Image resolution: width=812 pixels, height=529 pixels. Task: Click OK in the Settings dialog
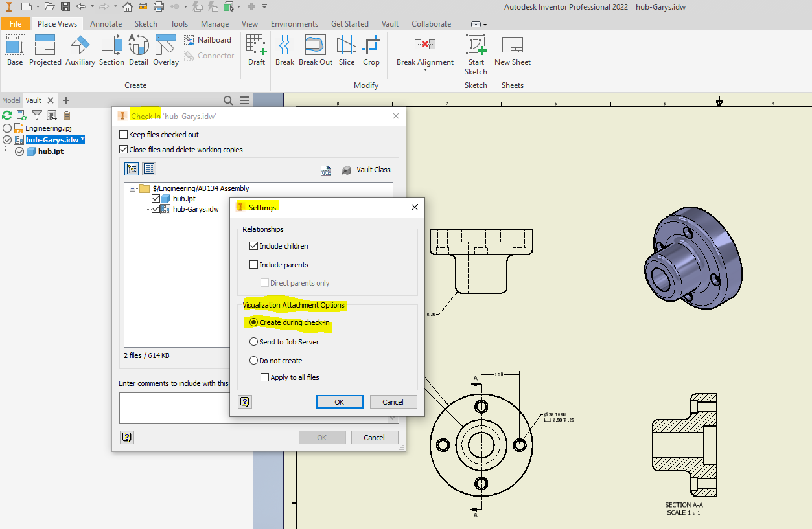click(x=339, y=402)
